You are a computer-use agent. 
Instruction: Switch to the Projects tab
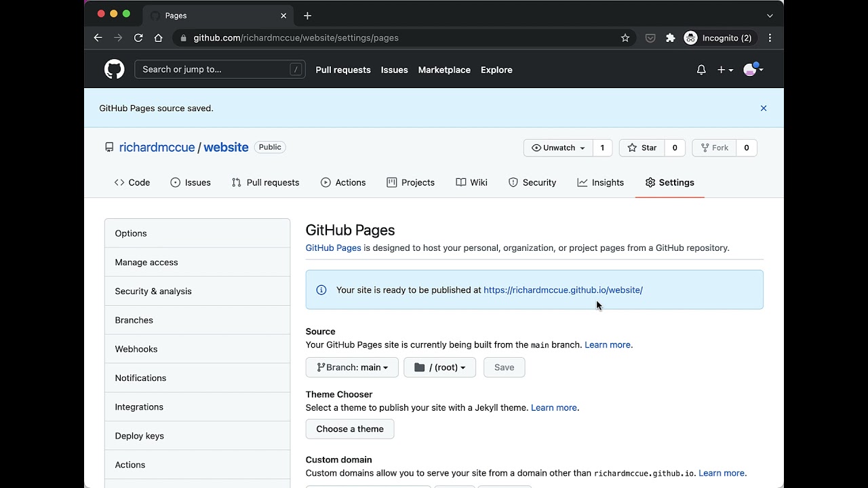(410, 182)
